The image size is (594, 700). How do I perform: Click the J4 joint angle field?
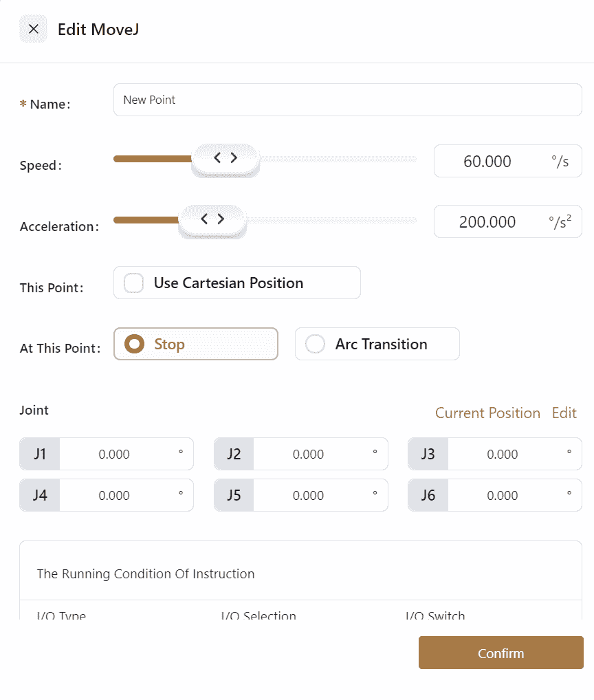pos(115,495)
